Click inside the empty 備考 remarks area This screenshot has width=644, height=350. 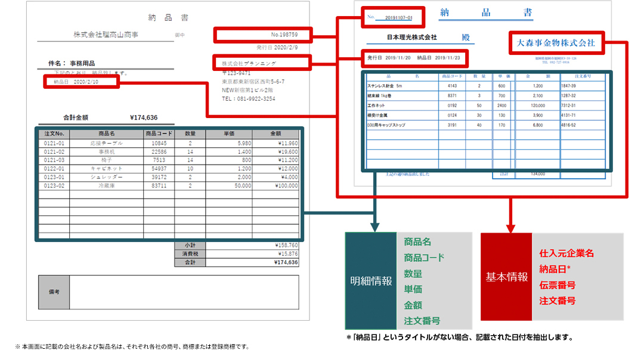[x=184, y=293]
